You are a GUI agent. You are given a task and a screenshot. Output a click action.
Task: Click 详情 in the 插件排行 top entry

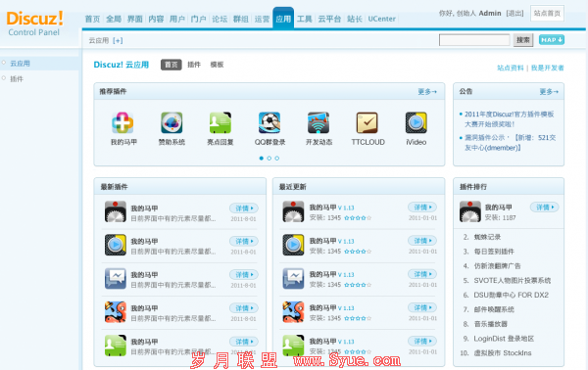[x=545, y=208]
